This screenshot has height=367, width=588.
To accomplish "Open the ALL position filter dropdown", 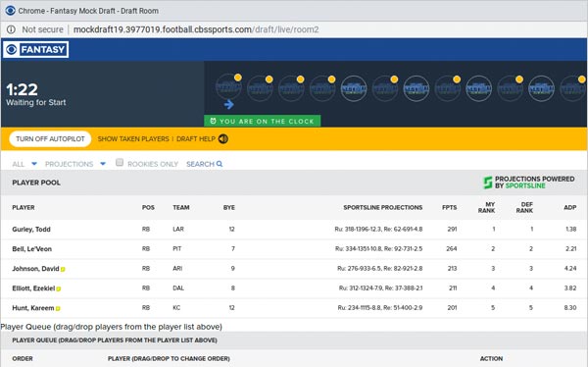I will point(24,164).
